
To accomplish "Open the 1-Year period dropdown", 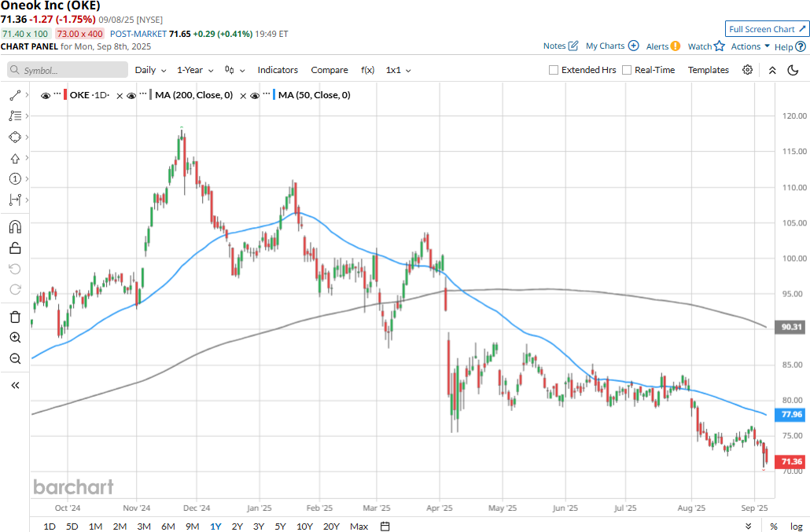I will pos(195,70).
